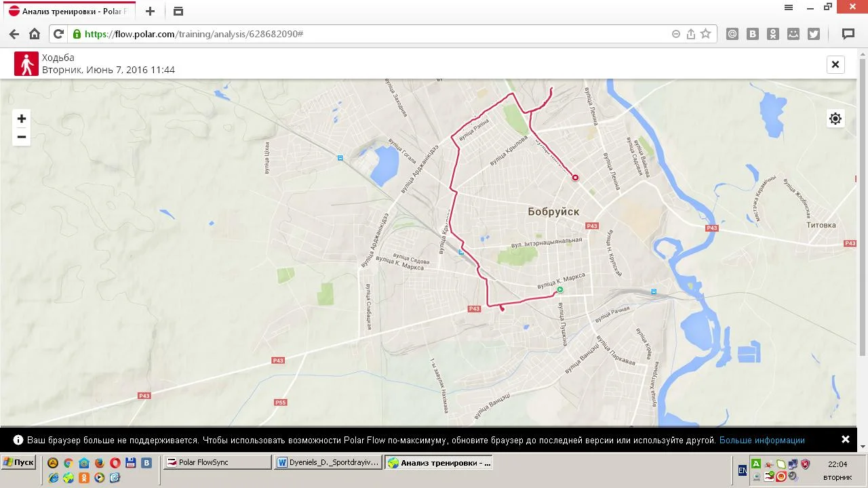Center the map with the locate icon
Image resolution: width=868 pixels, height=488 pixels.
point(835,119)
